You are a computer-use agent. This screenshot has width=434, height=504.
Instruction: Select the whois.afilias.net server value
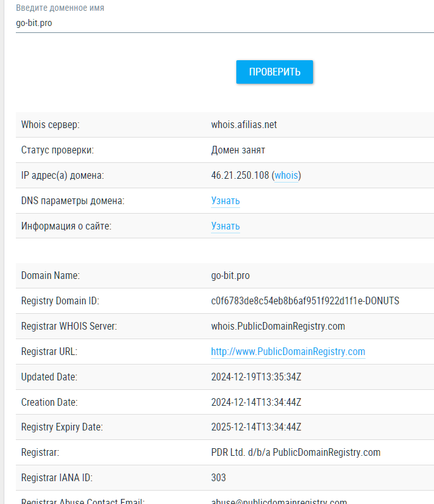(x=244, y=125)
